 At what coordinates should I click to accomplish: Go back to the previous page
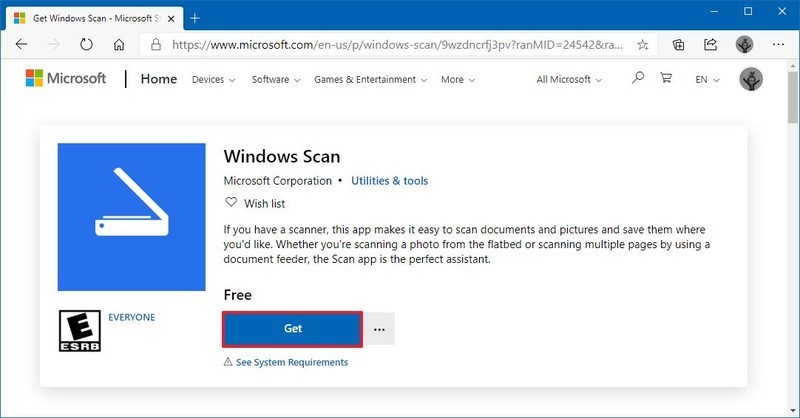[x=21, y=44]
